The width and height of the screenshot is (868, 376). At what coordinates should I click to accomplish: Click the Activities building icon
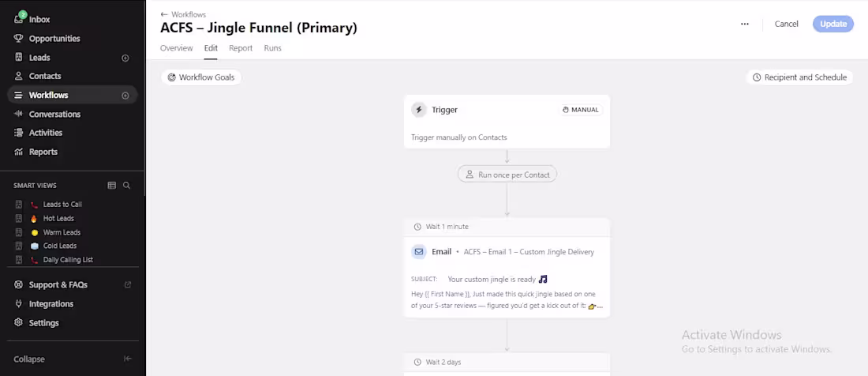point(19,133)
